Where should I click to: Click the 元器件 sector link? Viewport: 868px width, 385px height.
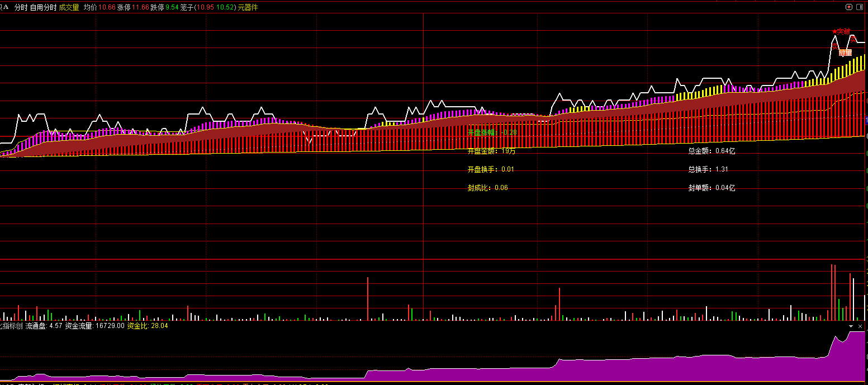click(248, 7)
